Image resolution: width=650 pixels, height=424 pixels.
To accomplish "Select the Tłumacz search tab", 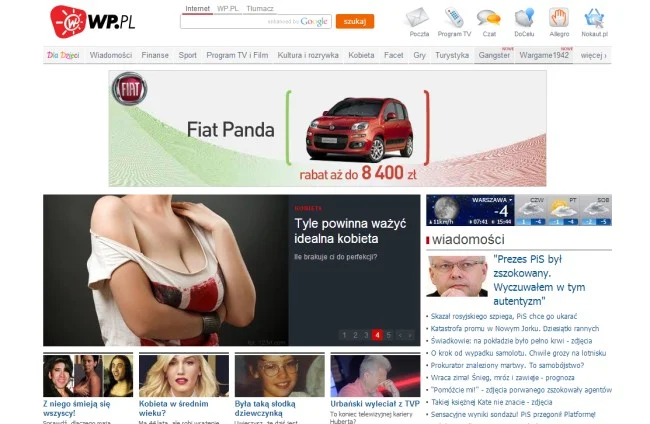I will tap(260, 9).
